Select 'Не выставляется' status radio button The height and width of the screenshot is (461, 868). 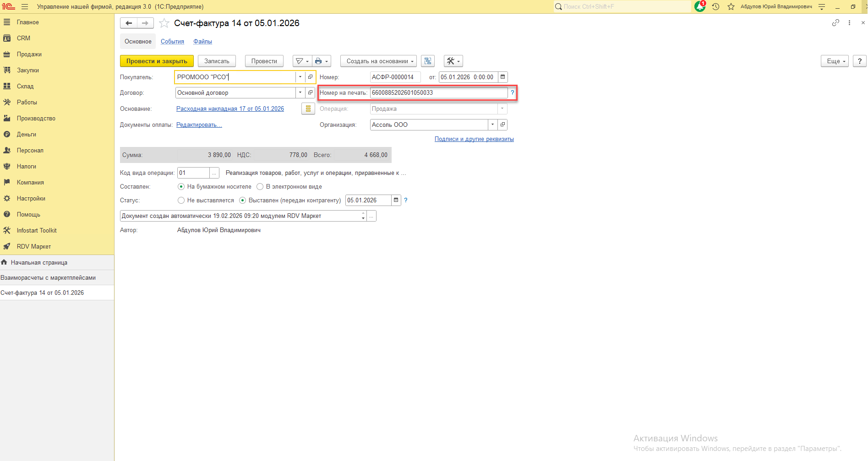tap(181, 201)
